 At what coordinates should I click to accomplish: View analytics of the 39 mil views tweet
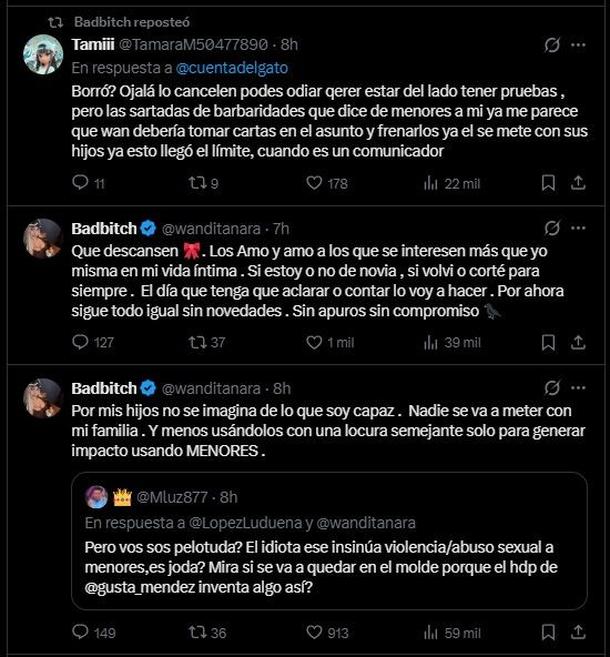tap(432, 342)
